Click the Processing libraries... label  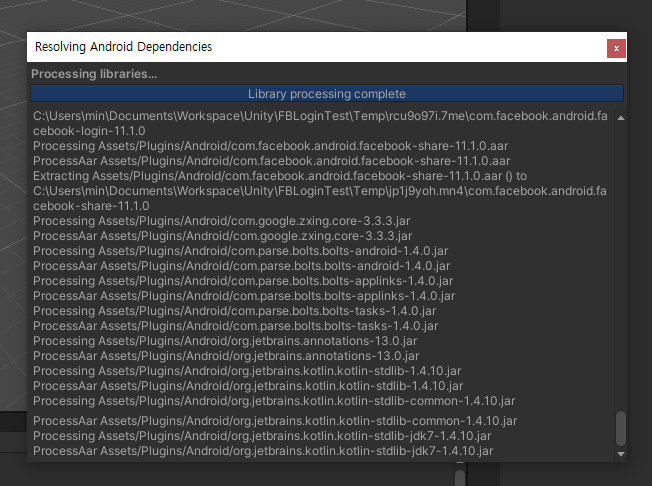[x=94, y=74]
